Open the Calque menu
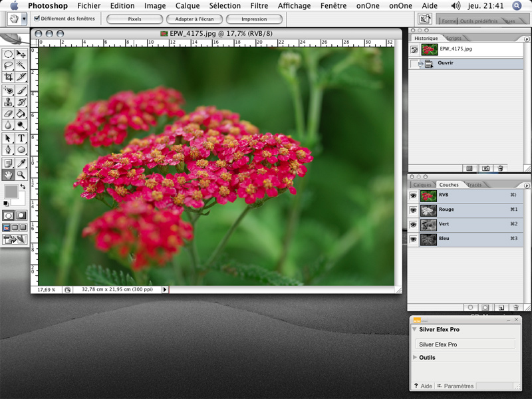 coord(188,6)
